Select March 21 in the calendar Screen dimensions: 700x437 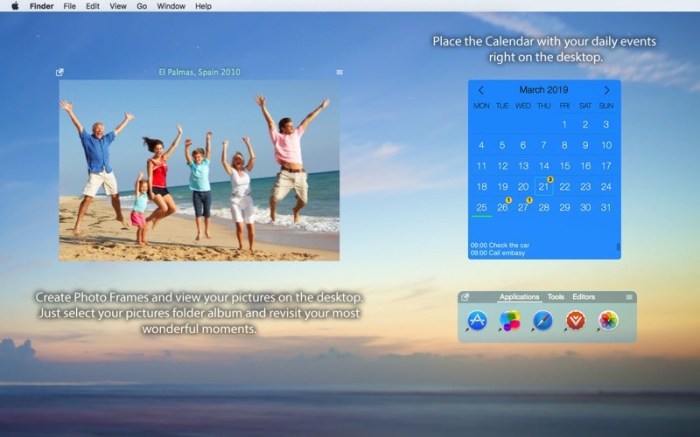(544, 186)
